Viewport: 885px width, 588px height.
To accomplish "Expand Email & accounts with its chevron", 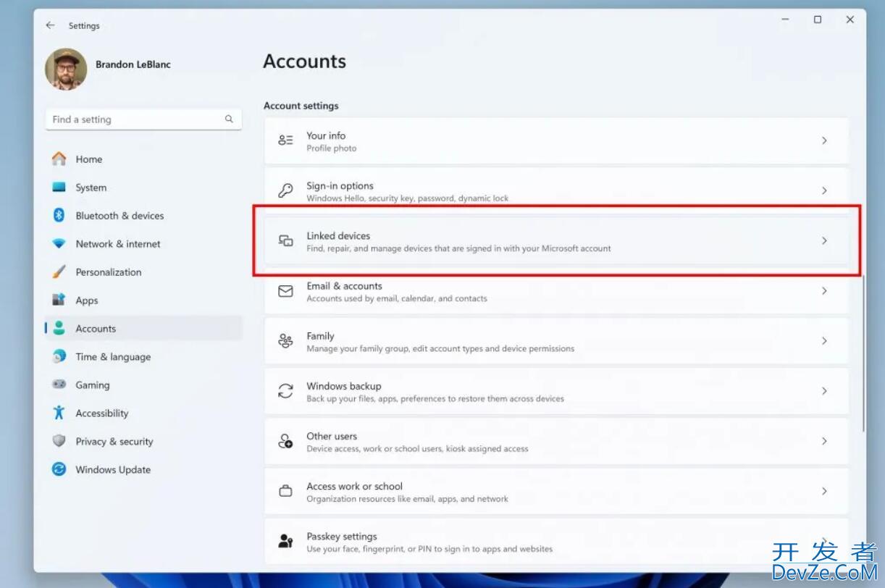I will click(824, 290).
